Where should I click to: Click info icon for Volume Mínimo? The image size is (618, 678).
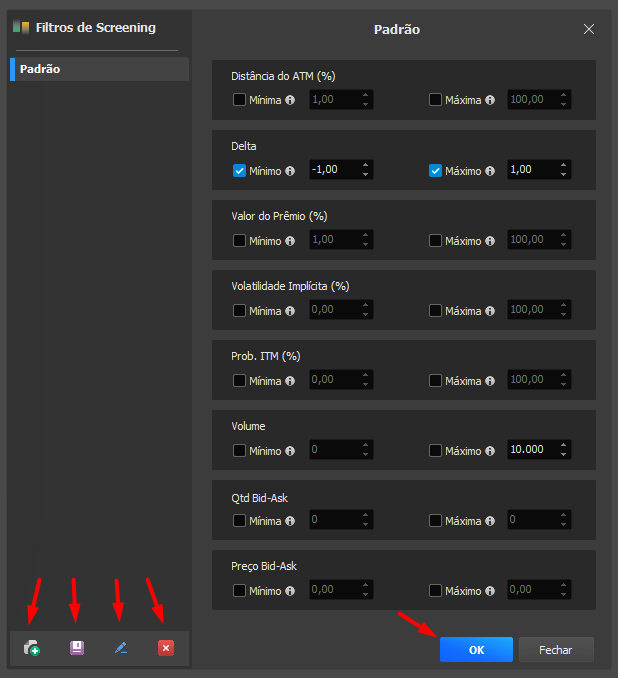coord(290,451)
